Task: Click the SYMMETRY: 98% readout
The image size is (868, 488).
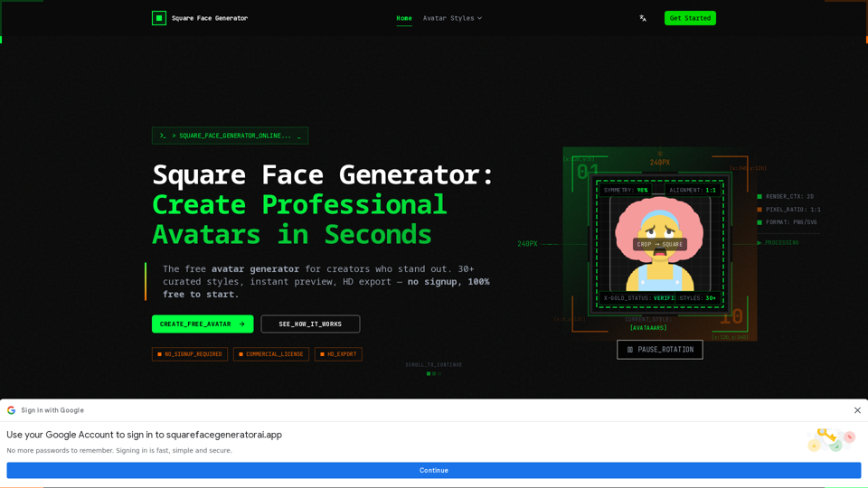Action: pos(626,191)
